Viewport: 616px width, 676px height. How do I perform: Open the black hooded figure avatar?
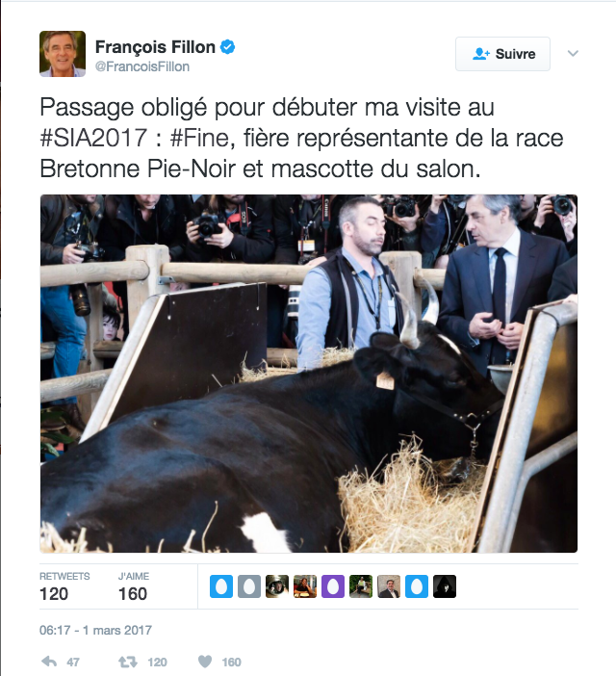click(445, 586)
